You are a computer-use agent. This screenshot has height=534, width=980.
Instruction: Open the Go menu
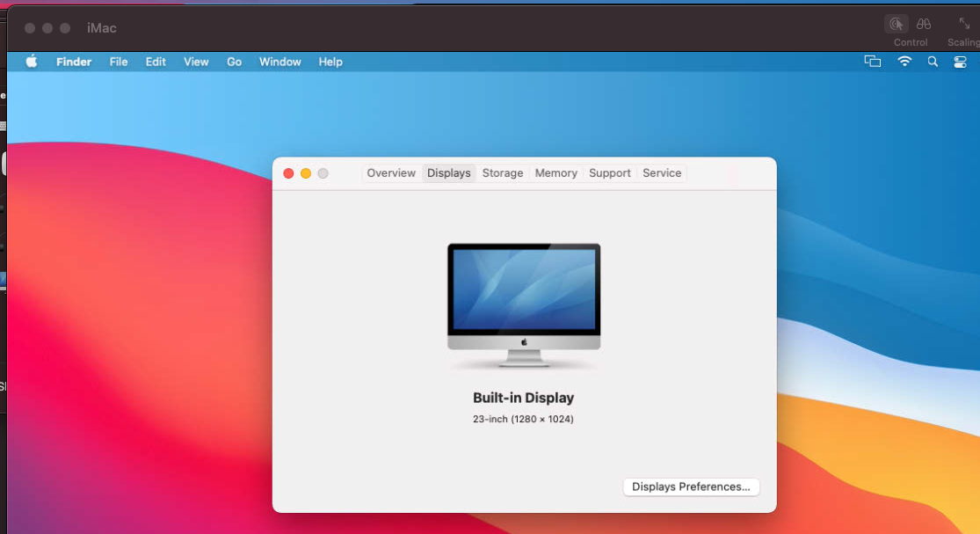[234, 62]
